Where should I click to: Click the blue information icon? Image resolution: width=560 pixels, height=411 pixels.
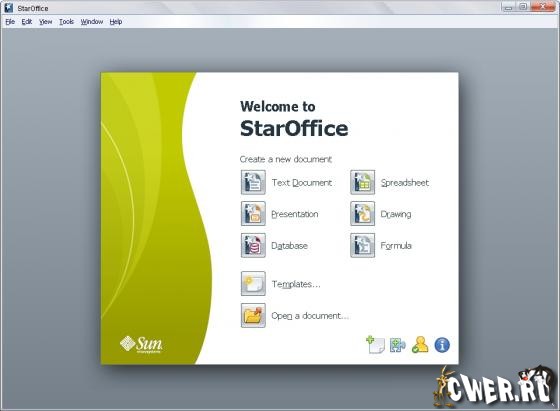[442, 345]
